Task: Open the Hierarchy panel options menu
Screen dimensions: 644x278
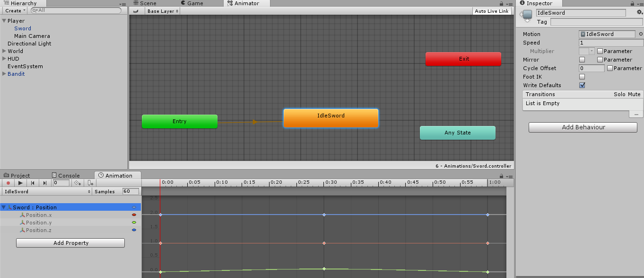Action: tap(123, 3)
